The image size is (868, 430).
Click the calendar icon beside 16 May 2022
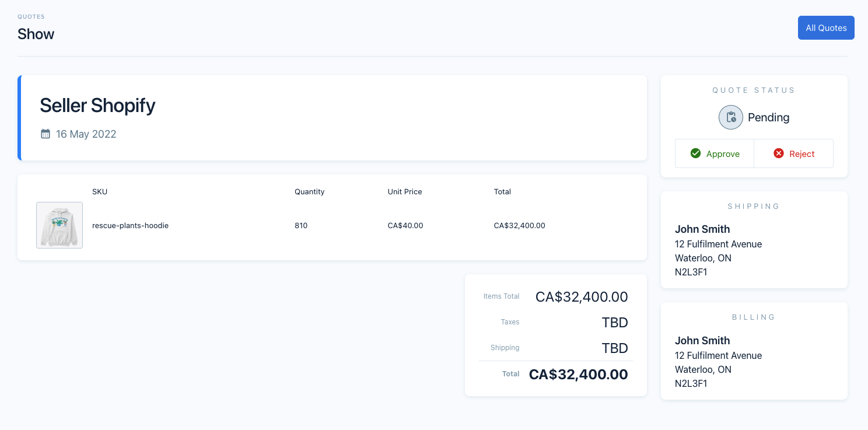pyautogui.click(x=45, y=134)
